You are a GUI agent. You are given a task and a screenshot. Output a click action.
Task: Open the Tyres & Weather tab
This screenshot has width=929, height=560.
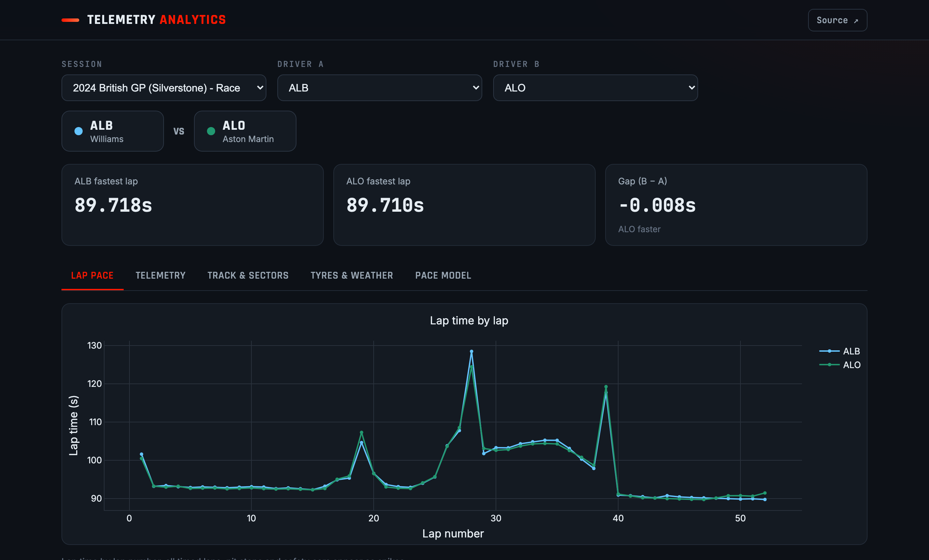[x=352, y=276]
